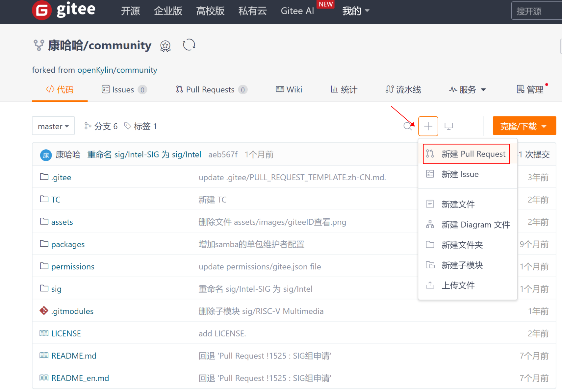View the 标签 1 tags list
Viewport: 562px width, 392px height.
click(140, 126)
